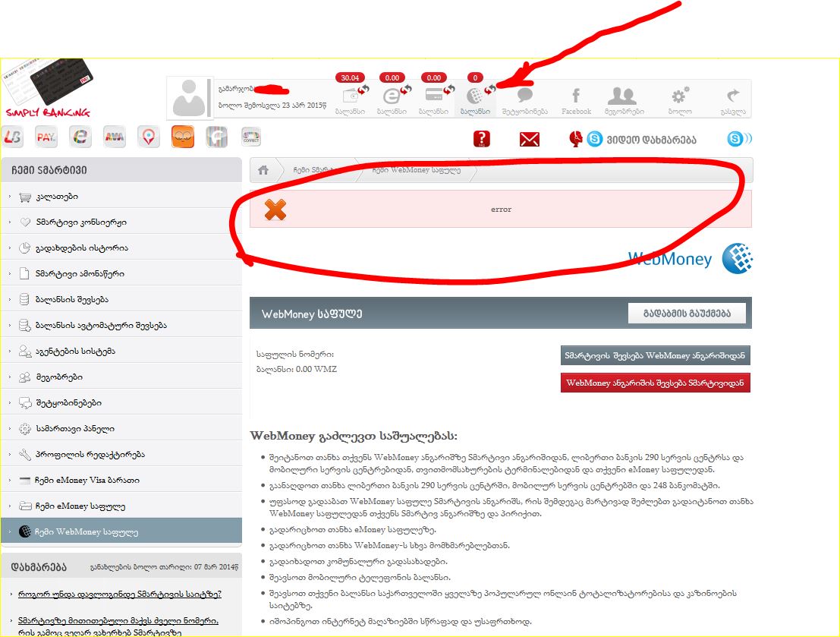Screen dimensions: 840x637
Task: Click the Skype call icon at far right
Action: [x=739, y=139]
